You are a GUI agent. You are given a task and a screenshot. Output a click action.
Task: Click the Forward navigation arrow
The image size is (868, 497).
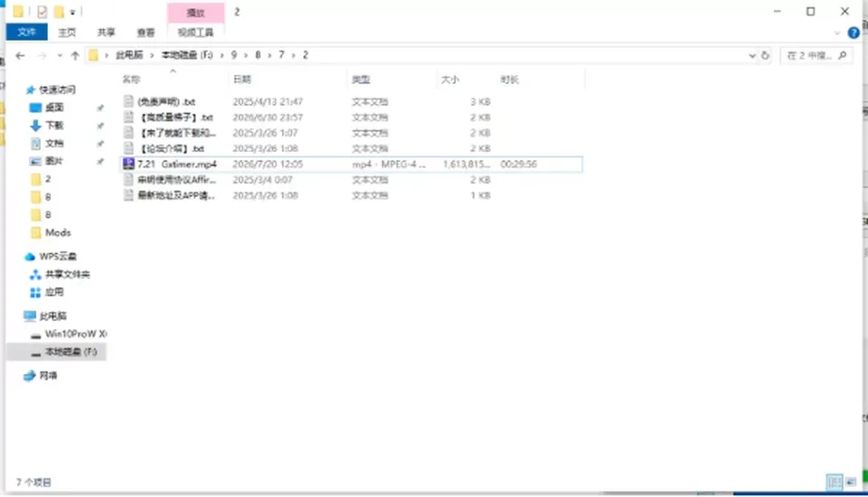(x=42, y=55)
